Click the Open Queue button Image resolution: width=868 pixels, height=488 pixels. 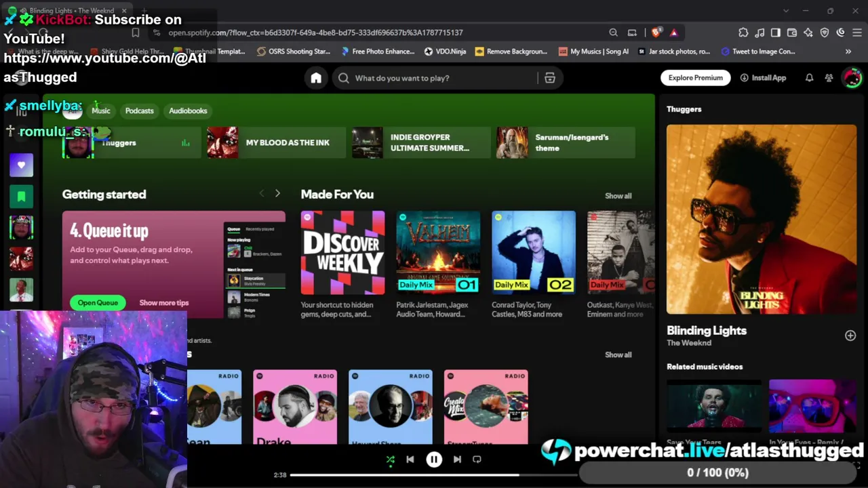[x=98, y=303]
